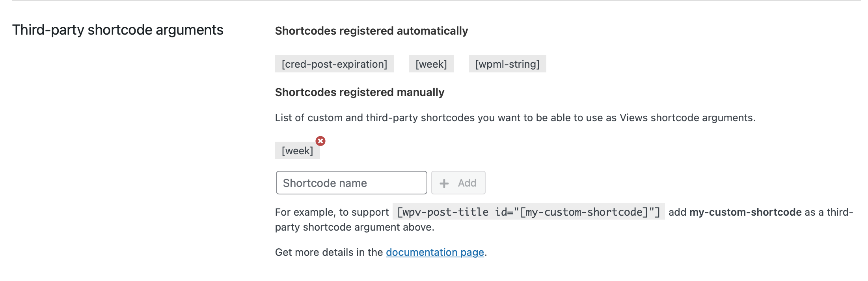Click the word 'add' following the code snippet
Screen dimensions: 868x281
(x=677, y=212)
